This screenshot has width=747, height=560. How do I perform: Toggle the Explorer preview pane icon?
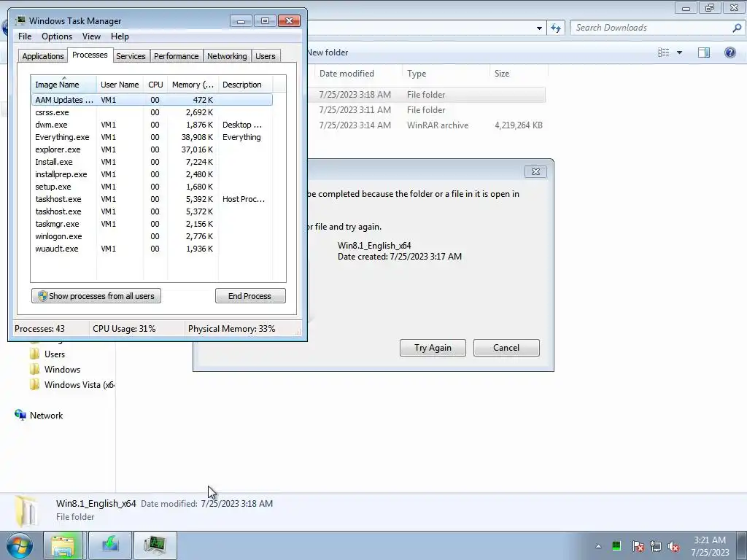pyautogui.click(x=704, y=52)
